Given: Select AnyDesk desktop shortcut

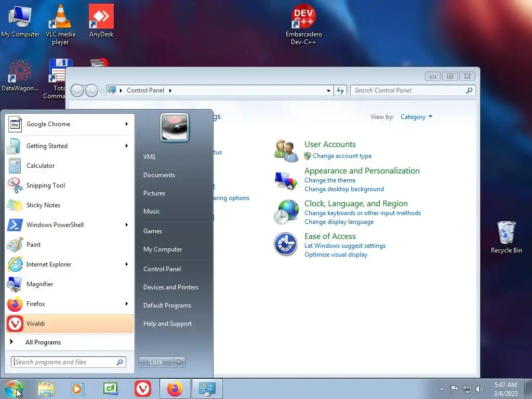Looking at the screenshot, I should [101, 21].
